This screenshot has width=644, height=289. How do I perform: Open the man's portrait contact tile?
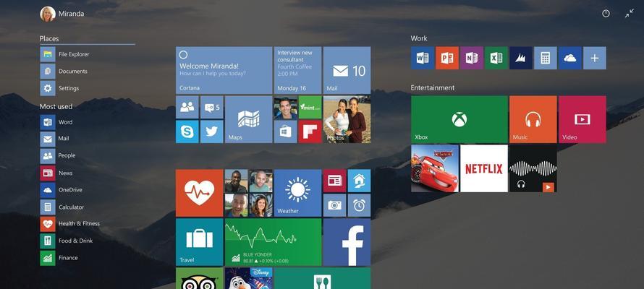click(x=285, y=107)
